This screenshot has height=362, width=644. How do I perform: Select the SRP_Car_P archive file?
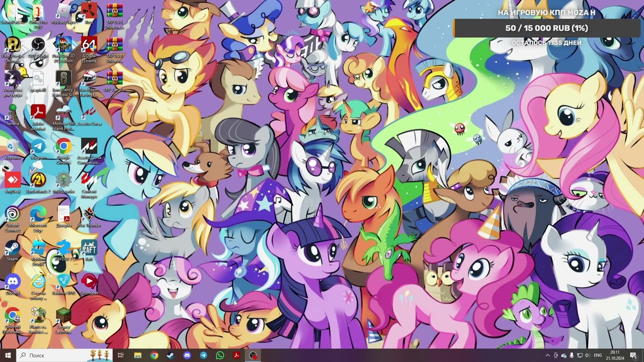(x=115, y=81)
